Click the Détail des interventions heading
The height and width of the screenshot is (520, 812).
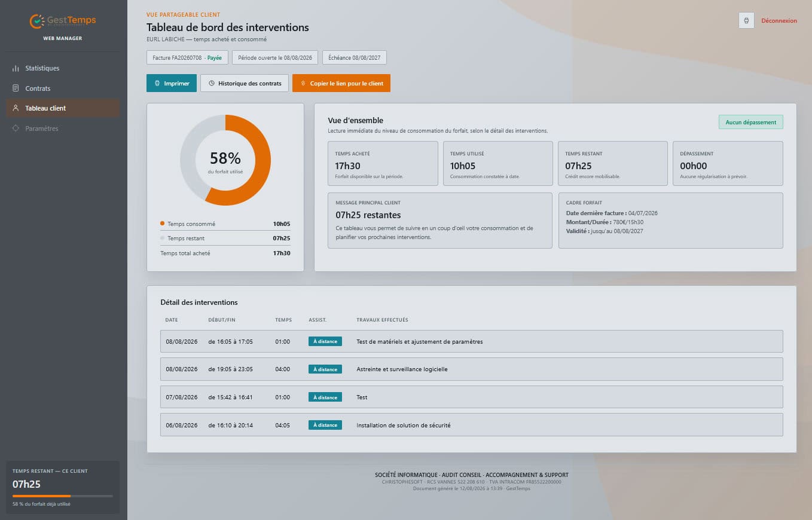[x=199, y=302]
